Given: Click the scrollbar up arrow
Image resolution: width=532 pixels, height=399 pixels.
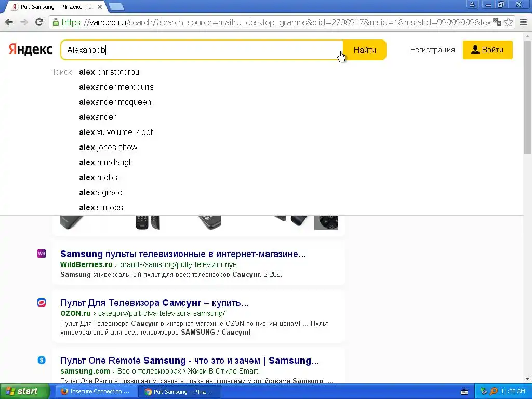Looking at the screenshot, I should [528, 36].
